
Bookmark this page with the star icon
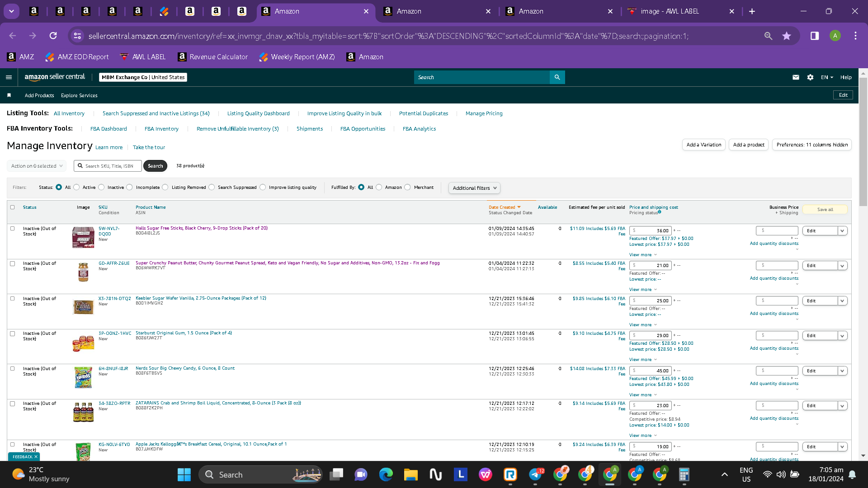tap(787, 36)
